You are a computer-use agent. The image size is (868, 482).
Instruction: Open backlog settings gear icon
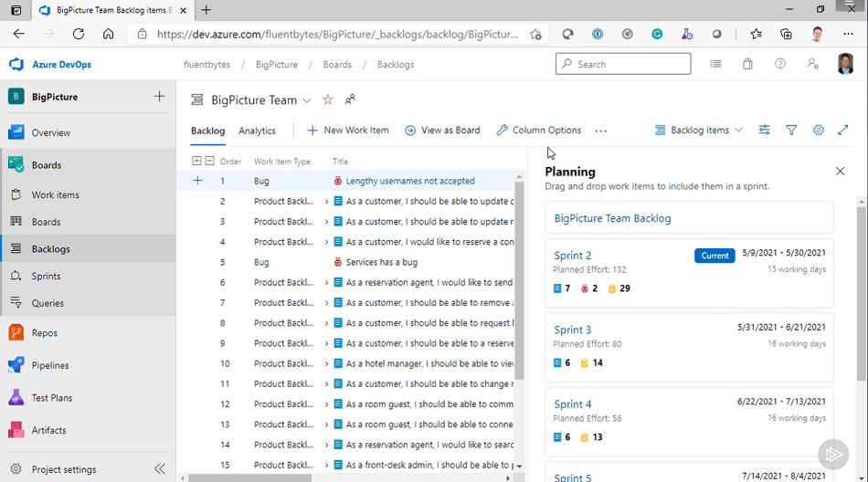click(819, 130)
